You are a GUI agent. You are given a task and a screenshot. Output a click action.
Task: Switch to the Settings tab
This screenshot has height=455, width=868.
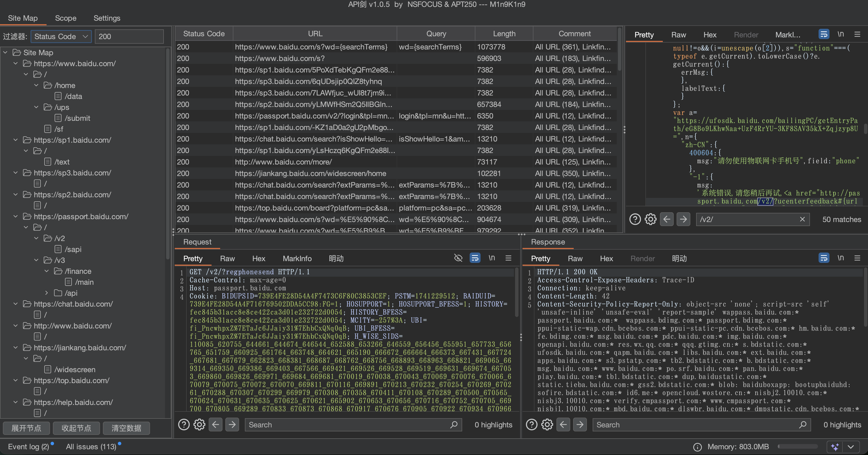[107, 18]
